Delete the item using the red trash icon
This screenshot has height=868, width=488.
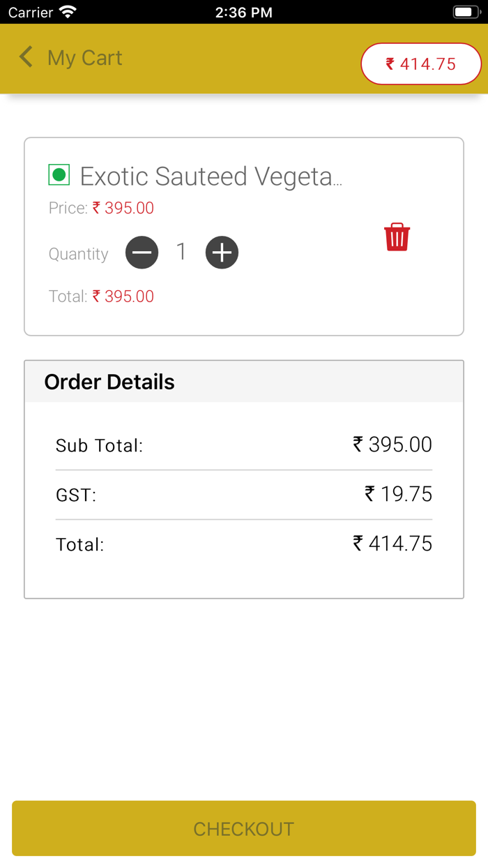coord(397,237)
